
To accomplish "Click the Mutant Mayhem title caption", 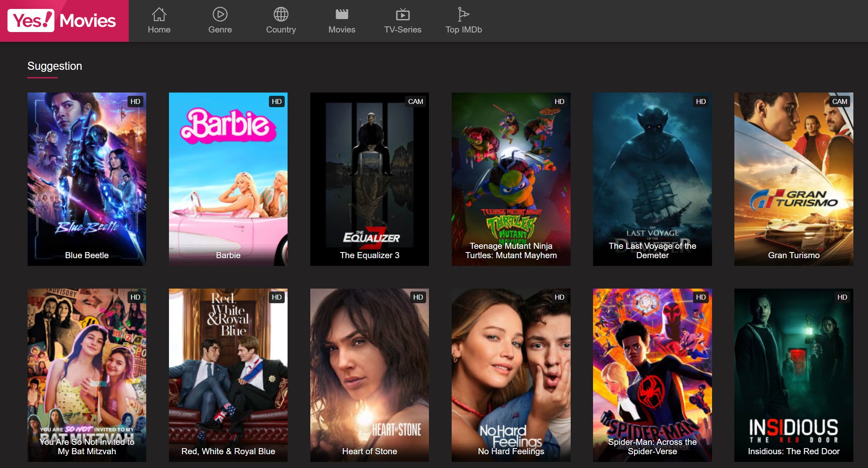I will 511,250.
